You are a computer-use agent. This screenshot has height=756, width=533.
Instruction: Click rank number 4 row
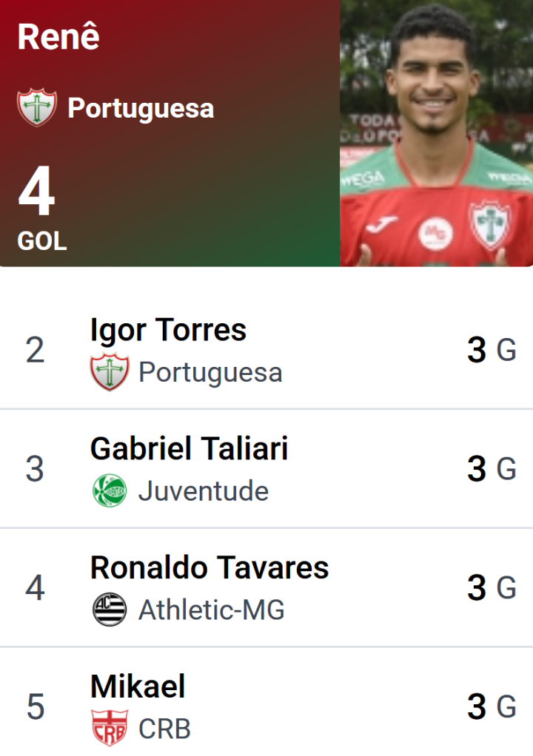pyautogui.click(x=266, y=588)
